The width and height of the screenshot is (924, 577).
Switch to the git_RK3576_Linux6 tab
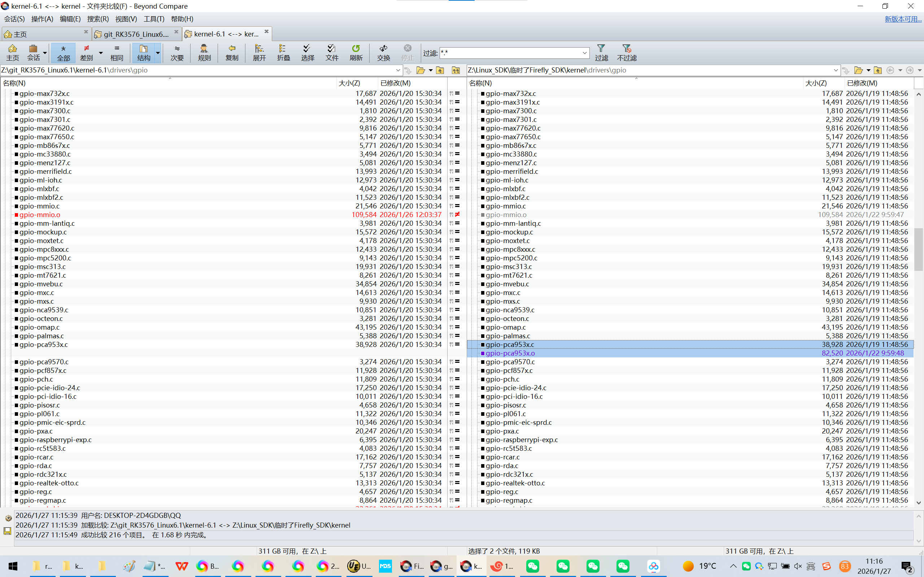coord(136,34)
